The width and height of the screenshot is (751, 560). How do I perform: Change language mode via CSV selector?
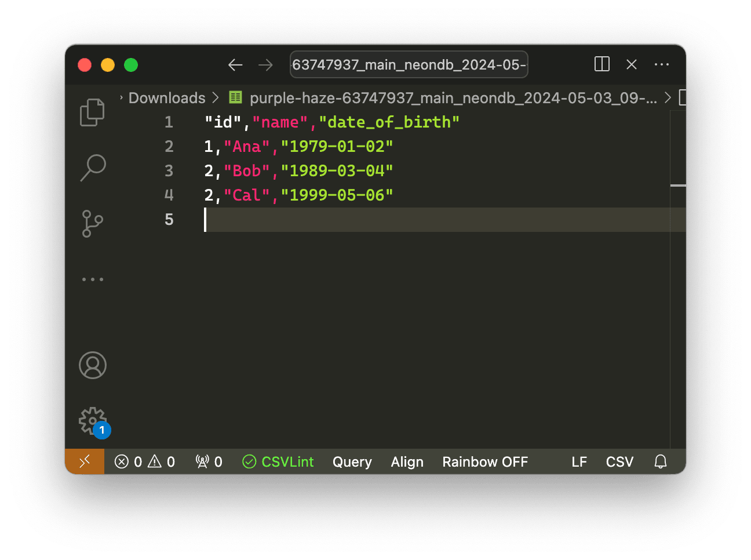pos(619,461)
